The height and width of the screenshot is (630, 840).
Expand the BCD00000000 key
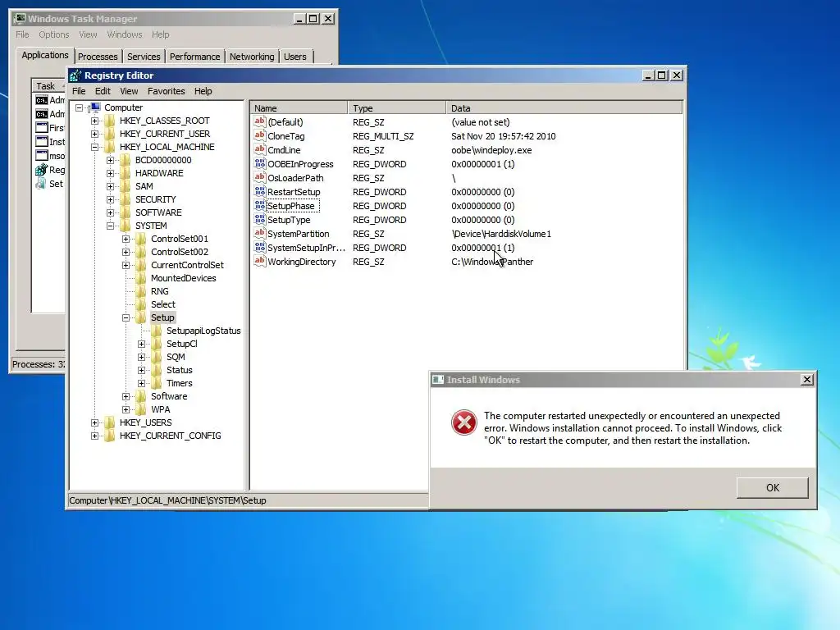click(111, 160)
